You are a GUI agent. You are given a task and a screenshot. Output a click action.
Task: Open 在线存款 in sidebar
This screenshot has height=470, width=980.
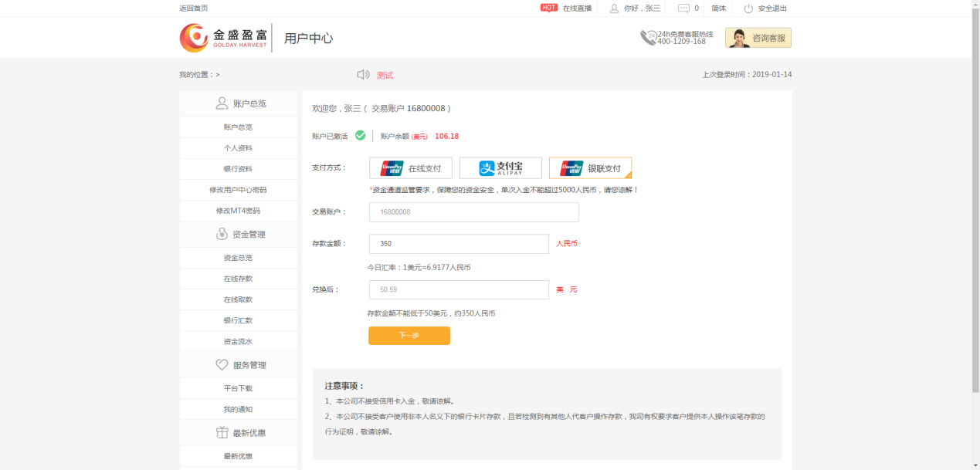point(238,279)
